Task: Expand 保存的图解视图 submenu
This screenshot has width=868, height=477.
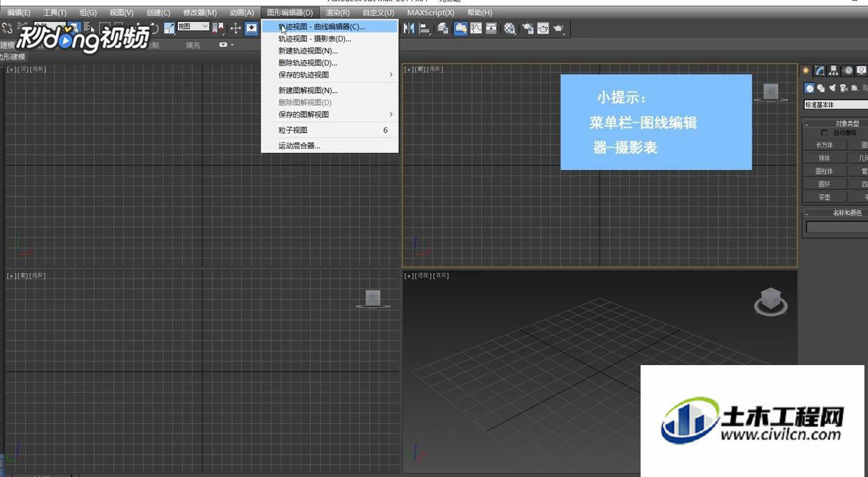Action: coord(330,114)
